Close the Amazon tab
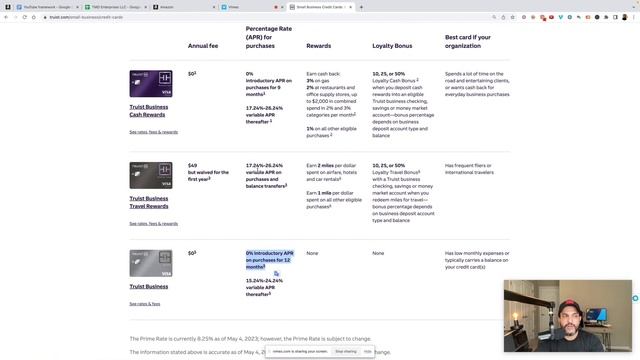640x360 pixels. click(x=213, y=7)
